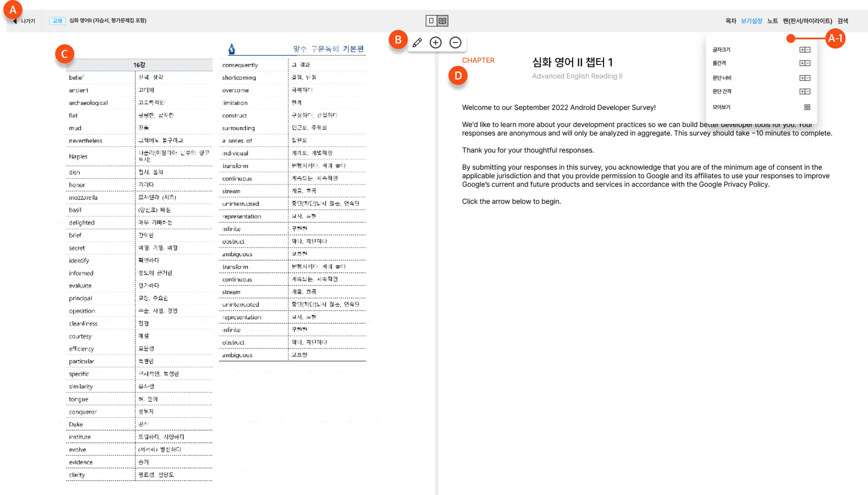Click the zoom out minus icon
This screenshot has height=495, width=868.
[455, 42]
